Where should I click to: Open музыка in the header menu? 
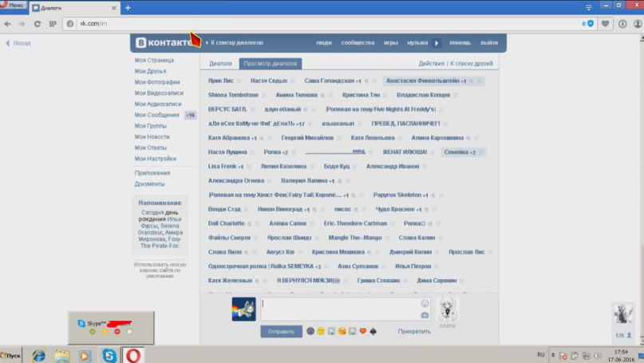pos(417,43)
